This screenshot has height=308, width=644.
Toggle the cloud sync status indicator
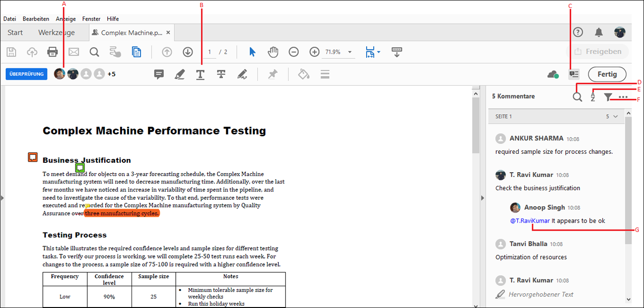pyautogui.click(x=552, y=74)
